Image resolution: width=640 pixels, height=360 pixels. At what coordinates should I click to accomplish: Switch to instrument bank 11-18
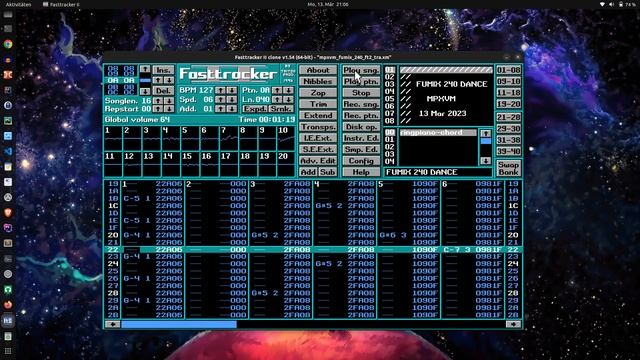pos(509,93)
